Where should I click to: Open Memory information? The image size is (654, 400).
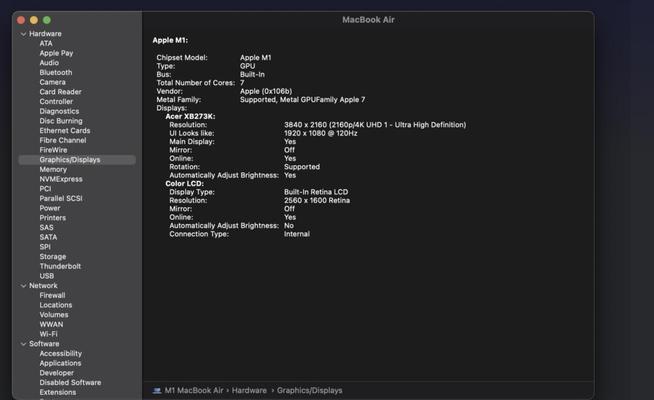[53, 169]
